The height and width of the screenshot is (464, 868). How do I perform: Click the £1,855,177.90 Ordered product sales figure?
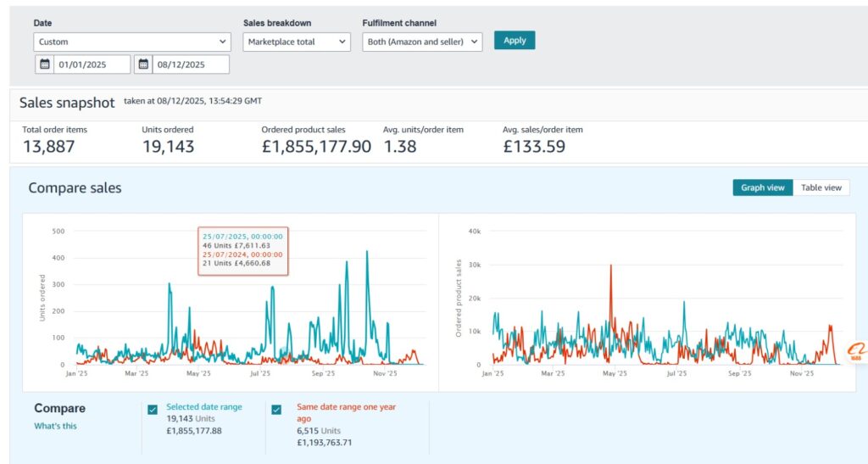[316, 147]
